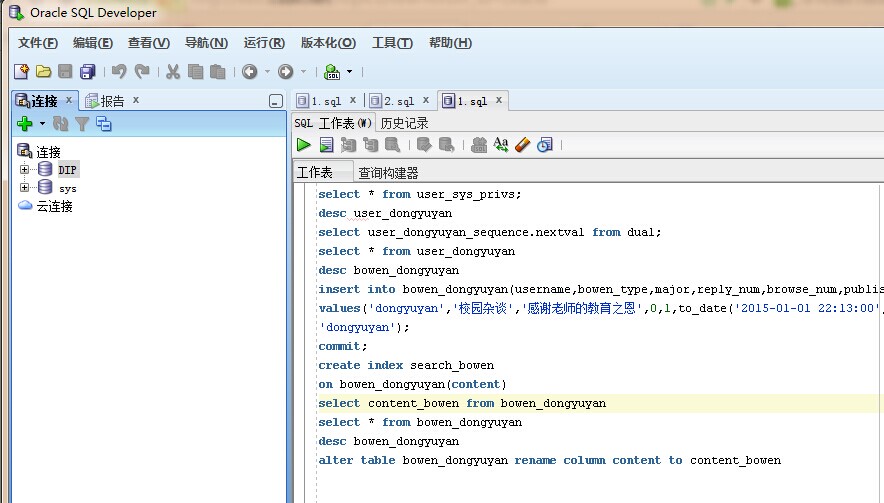Click the SQL Tuning Advisor icon

392,145
